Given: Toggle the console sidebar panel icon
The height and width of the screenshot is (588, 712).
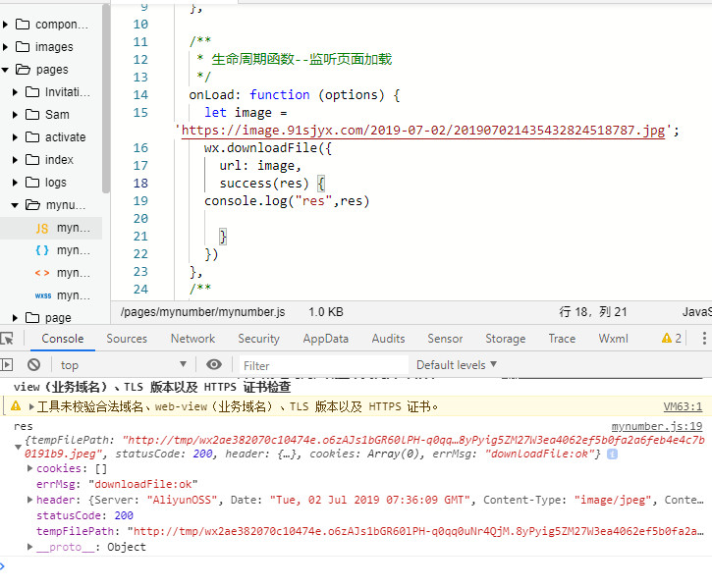Looking at the screenshot, I should point(6,364).
